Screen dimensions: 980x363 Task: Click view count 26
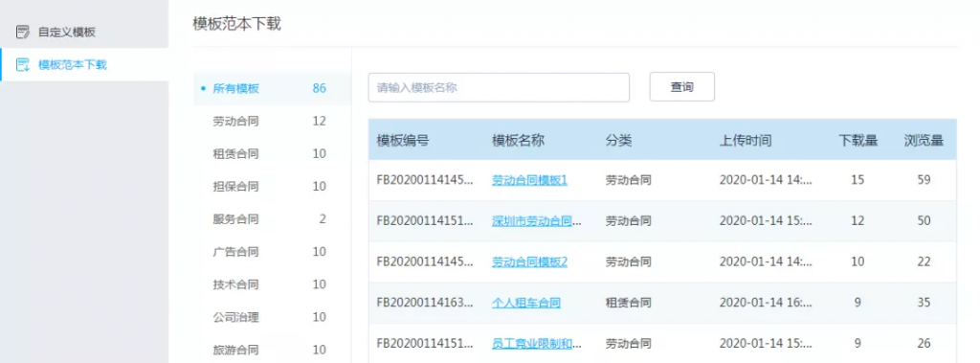(924, 344)
